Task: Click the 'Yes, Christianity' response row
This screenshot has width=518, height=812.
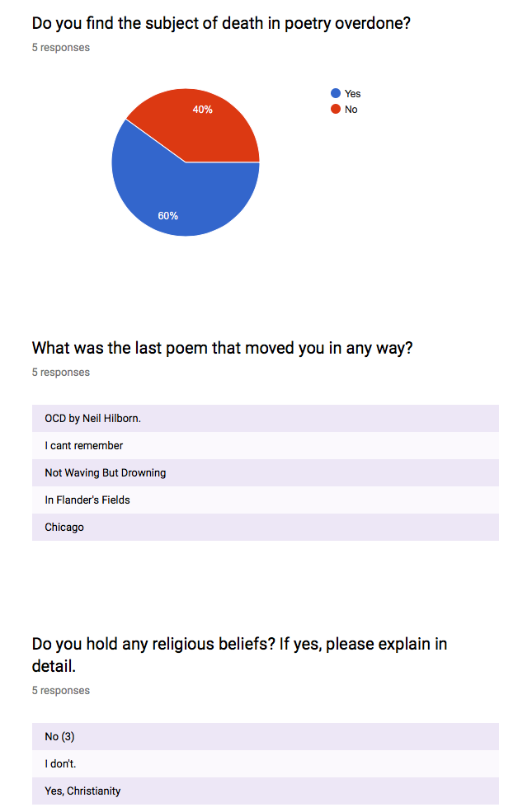Action: click(82, 791)
